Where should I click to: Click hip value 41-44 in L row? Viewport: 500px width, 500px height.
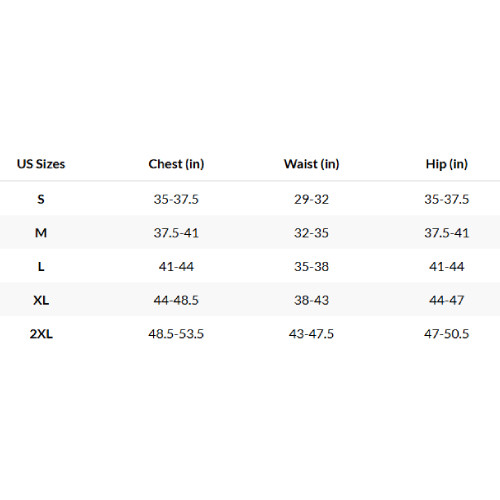447,267
